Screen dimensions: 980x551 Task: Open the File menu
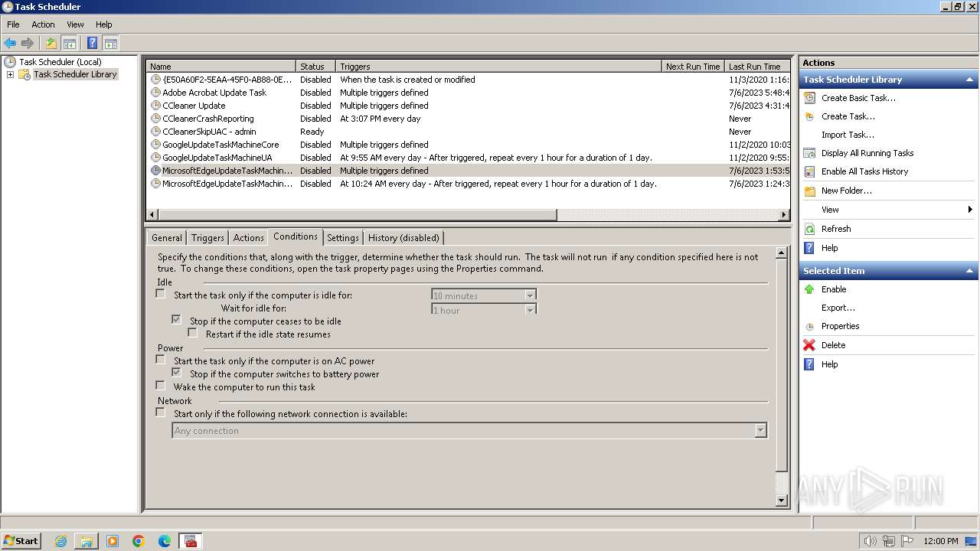(x=13, y=24)
